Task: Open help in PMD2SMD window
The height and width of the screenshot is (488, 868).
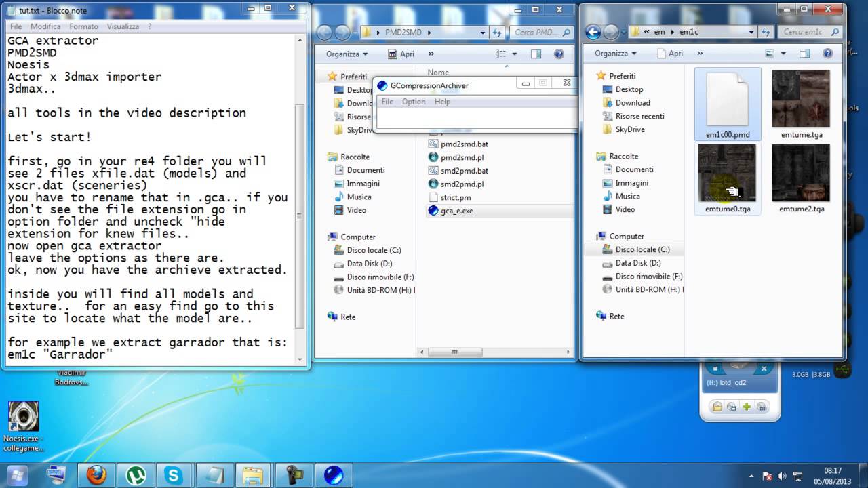Action: coord(559,54)
